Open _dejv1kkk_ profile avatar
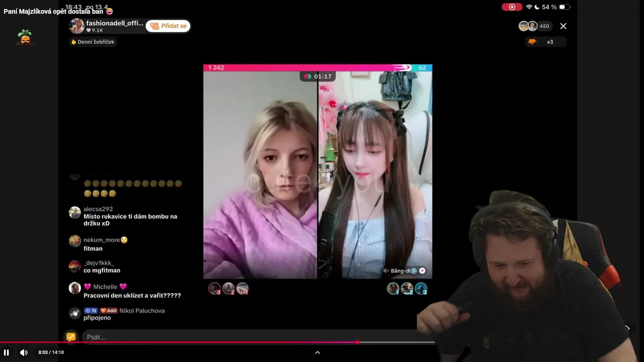The height and width of the screenshot is (362, 644). pyautogui.click(x=74, y=266)
